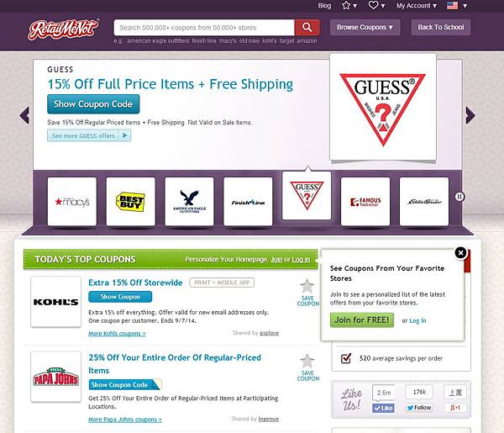Click the Twitter Follow button

click(x=419, y=408)
